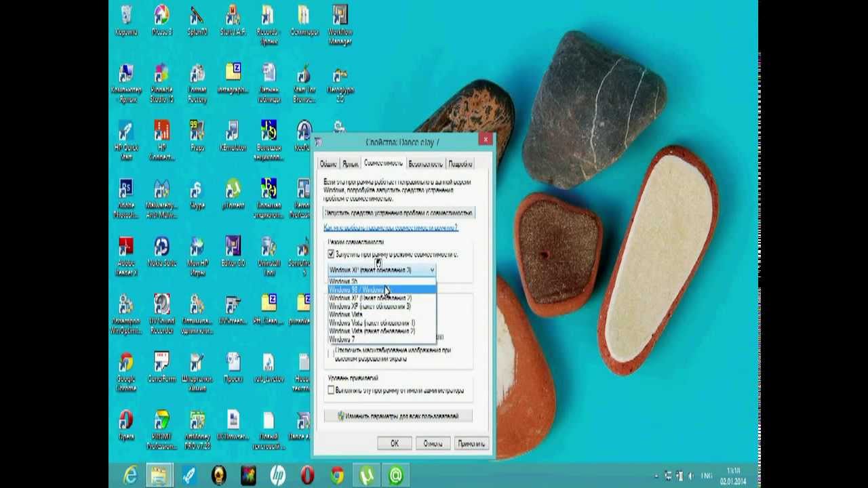868x488 pixels.
Task: Click the Применить button
Action: point(471,443)
